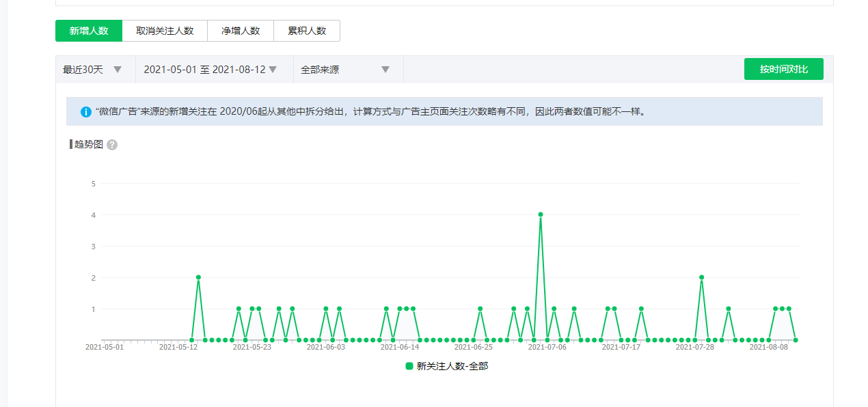Click the 2021-06-14 x-axis date label

(400, 347)
